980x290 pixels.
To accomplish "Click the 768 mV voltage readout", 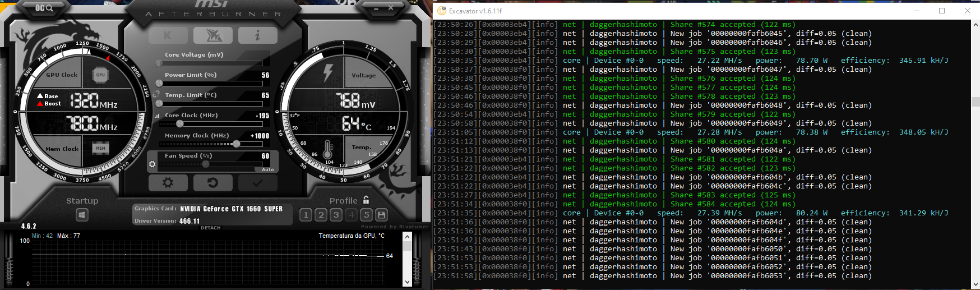I will pos(355,101).
